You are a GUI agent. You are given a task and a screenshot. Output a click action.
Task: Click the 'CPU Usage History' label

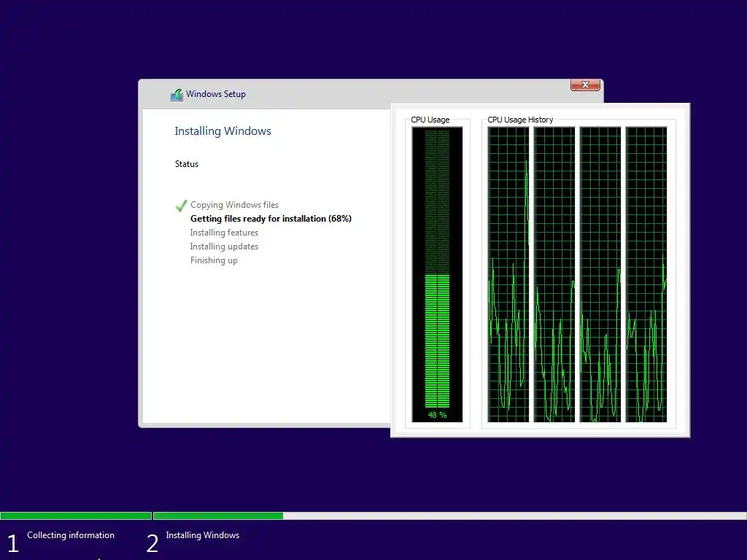point(520,120)
